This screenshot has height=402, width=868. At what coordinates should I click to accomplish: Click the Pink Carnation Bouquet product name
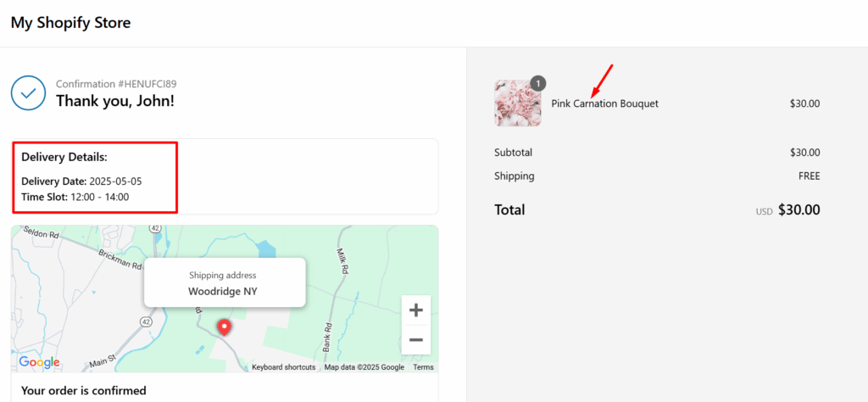coord(604,103)
